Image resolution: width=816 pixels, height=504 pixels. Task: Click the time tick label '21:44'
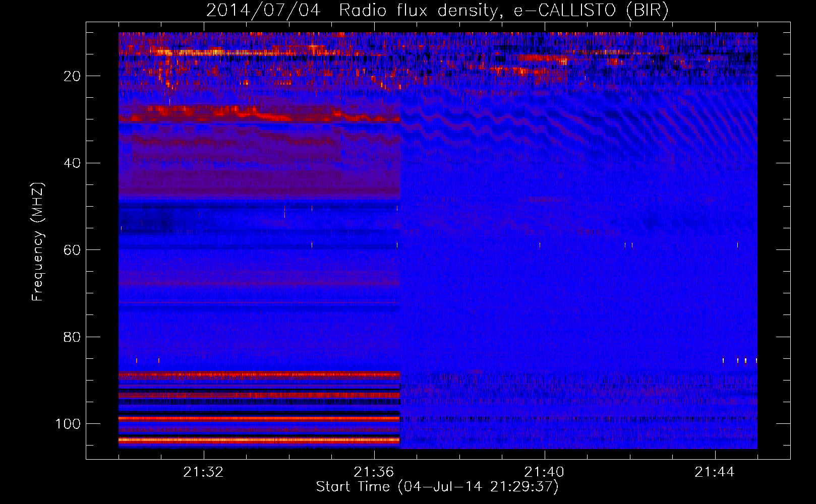click(715, 472)
